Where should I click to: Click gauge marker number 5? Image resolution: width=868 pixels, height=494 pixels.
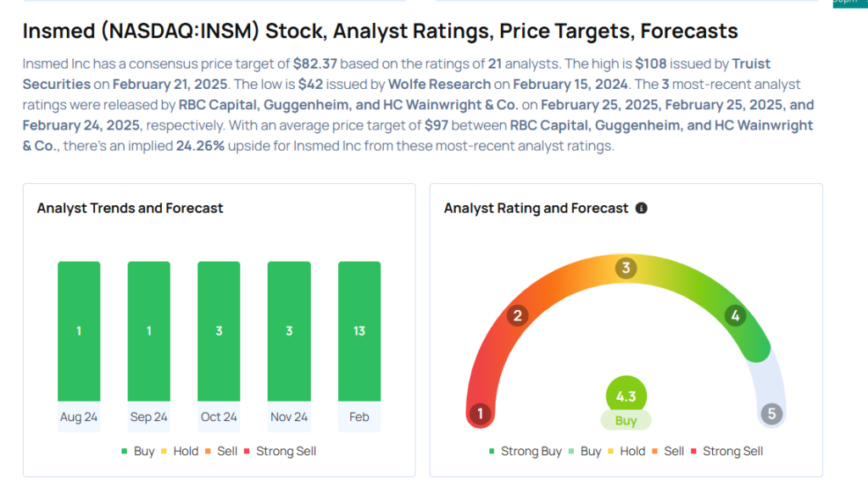tap(771, 414)
